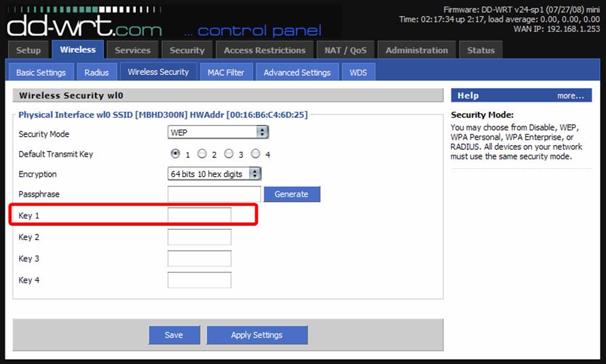606x364 pixels.
Task: Switch to the Services tab
Action: [132, 50]
